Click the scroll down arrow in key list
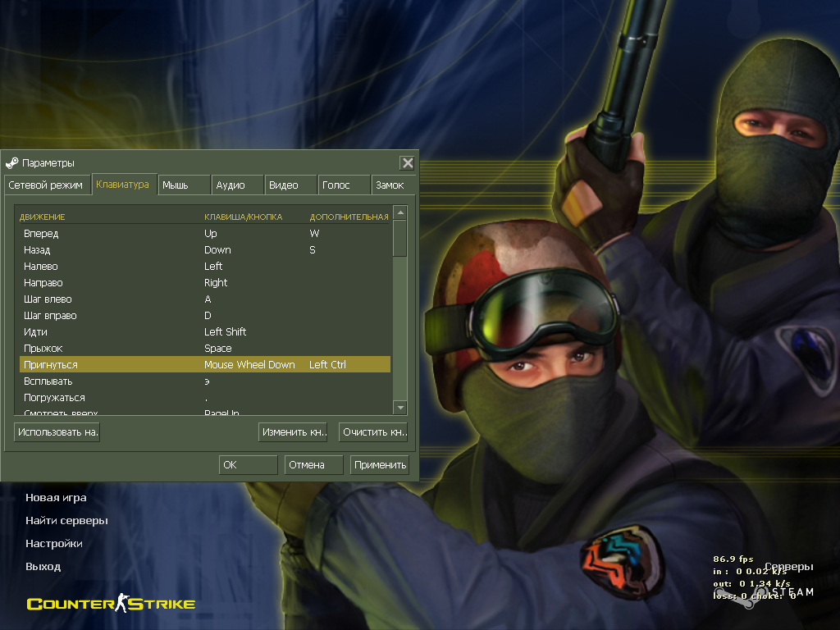This screenshot has width=840, height=630. pyautogui.click(x=400, y=408)
